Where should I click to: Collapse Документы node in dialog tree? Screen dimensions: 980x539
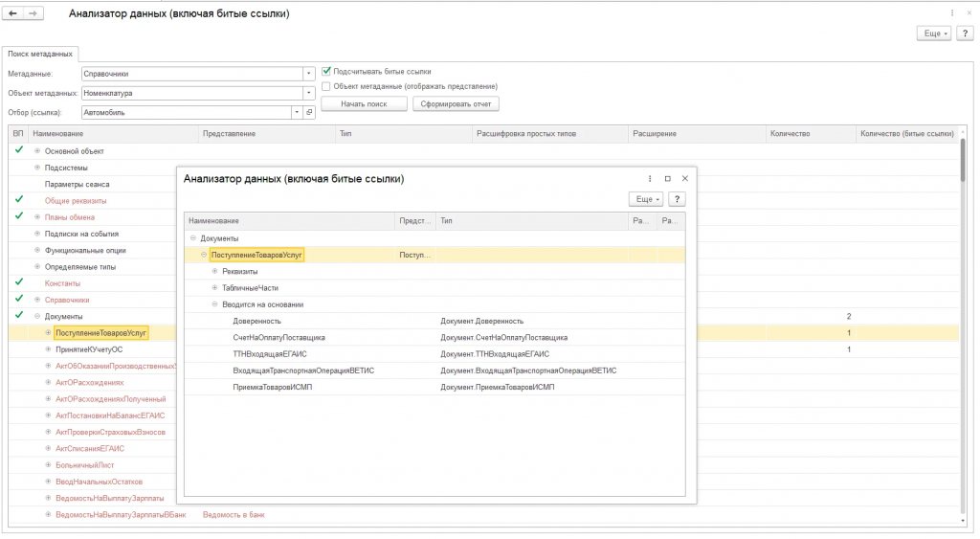(193, 238)
